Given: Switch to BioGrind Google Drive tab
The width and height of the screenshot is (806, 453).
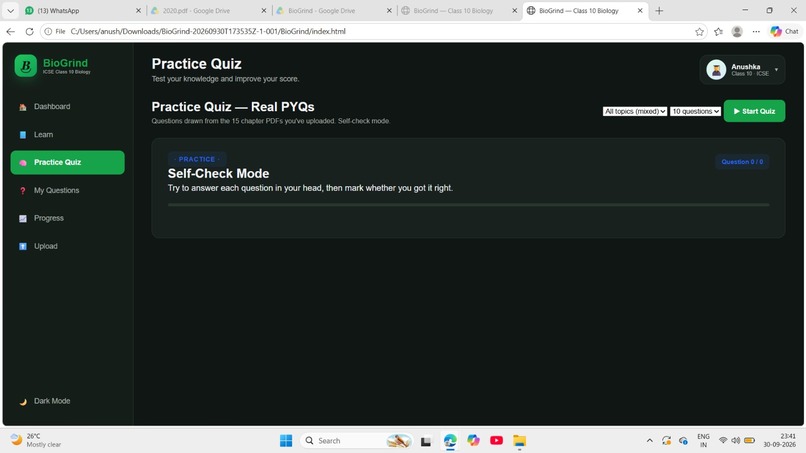Looking at the screenshot, I should point(333,10).
